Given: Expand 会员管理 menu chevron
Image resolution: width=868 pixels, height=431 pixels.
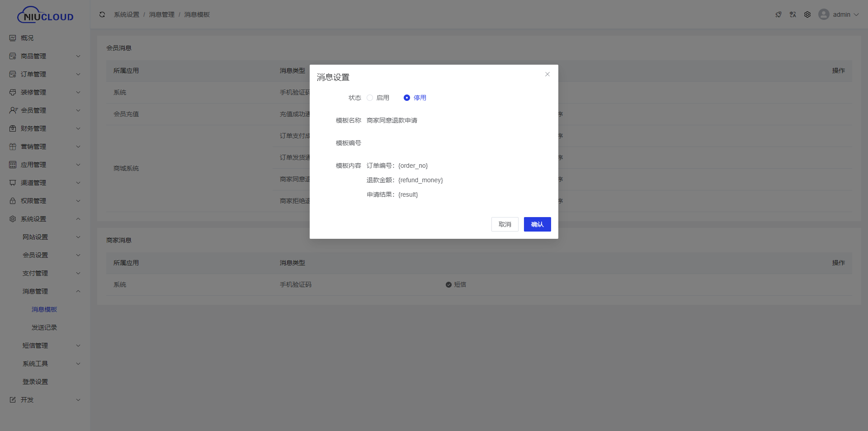Looking at the screenshot, I should [78, 110].
